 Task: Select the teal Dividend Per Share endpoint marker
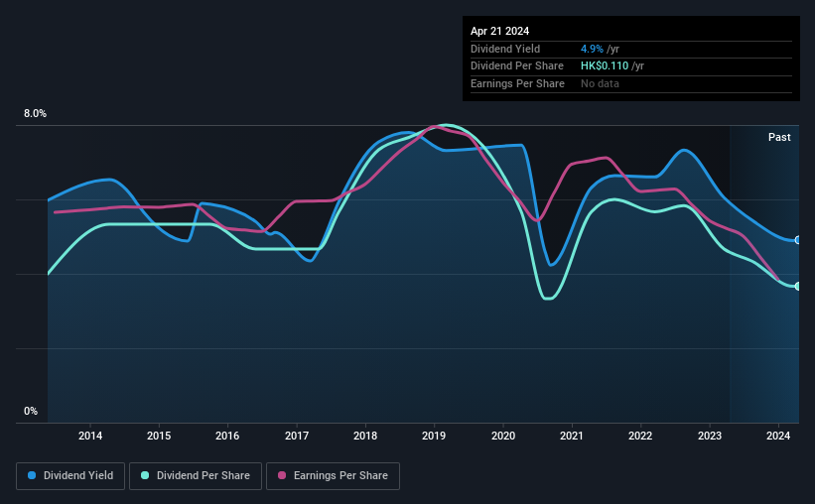pyautogui.click(x=797, y=287)
